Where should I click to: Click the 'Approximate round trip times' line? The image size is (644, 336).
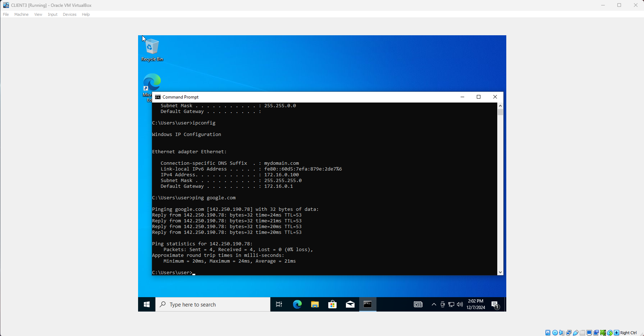[218, 255]
